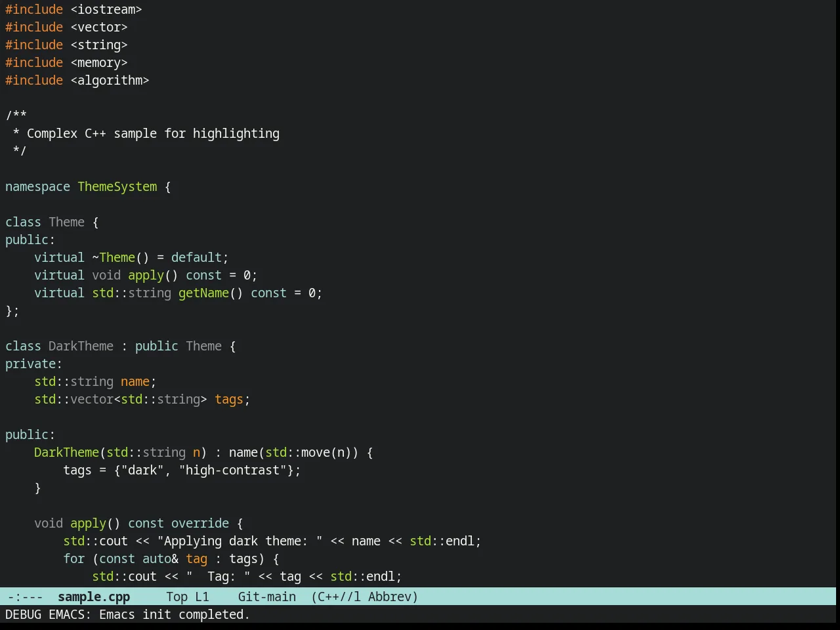The height and width of the screenshot is (630, 840).
Task: Click the echo area message 'Emacs init completed.'
Action: point(175,614)
